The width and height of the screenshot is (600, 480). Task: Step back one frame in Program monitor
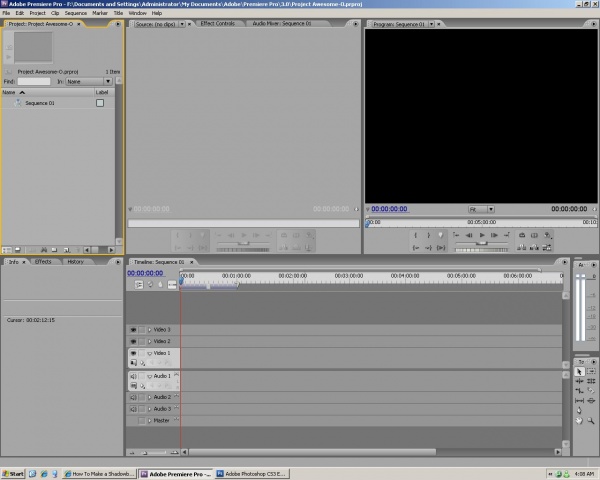click(468, 235)
